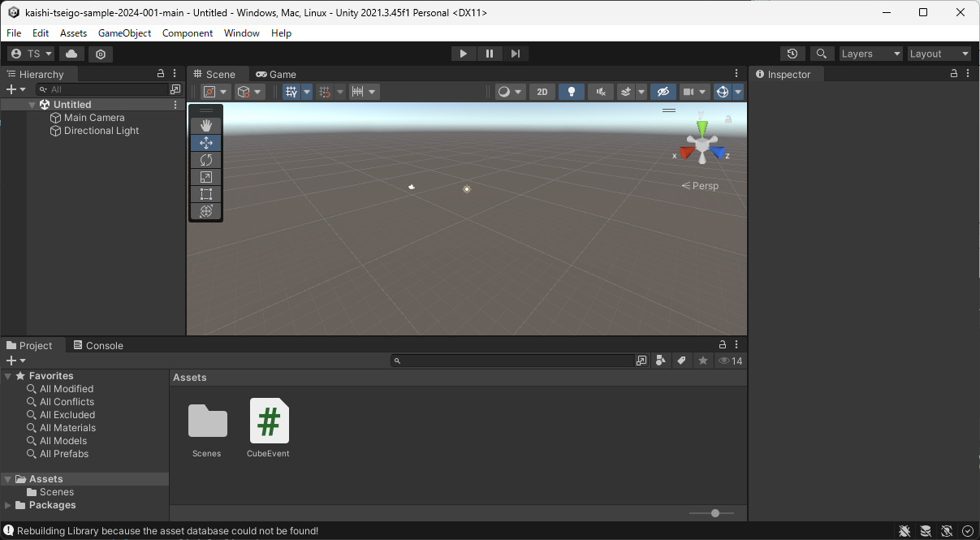Search by type in Project panel

[661, 361]
